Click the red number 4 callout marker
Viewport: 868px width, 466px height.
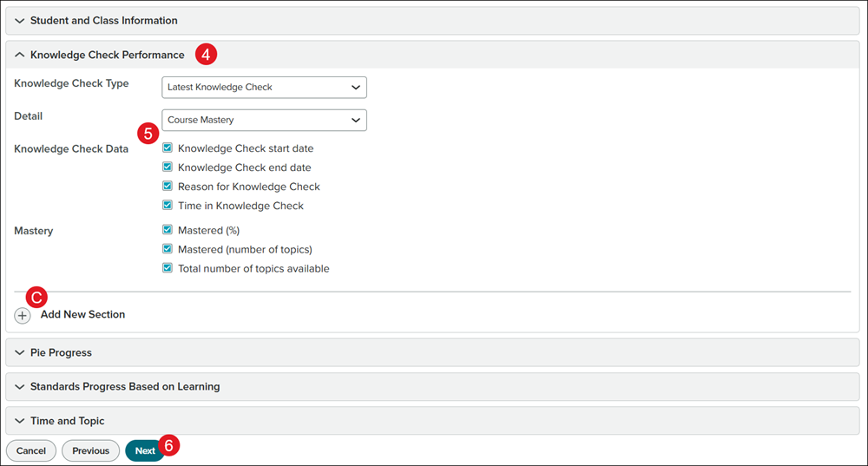(x=206, y=54)
